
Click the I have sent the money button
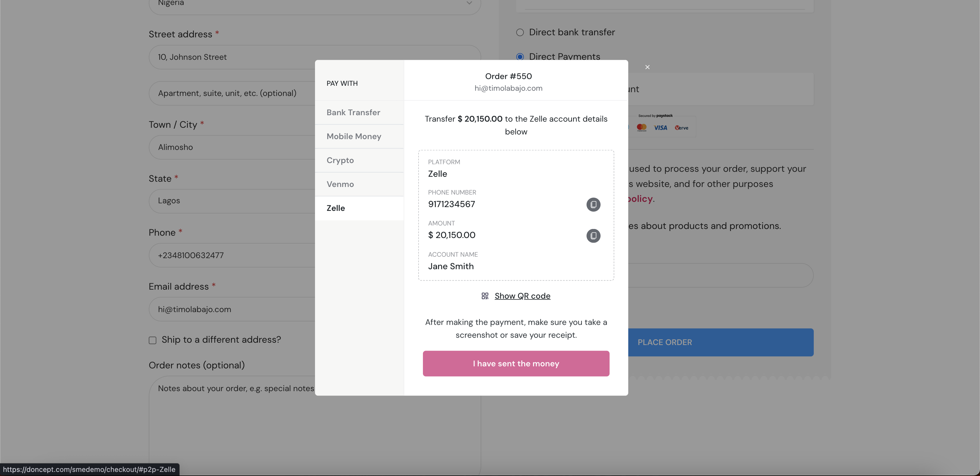[x=515, y=363]
